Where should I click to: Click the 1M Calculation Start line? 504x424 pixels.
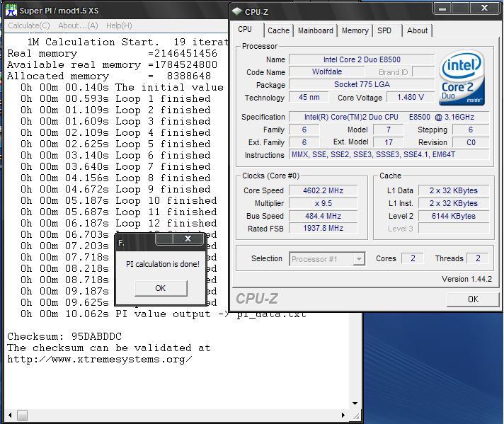point(127,42)
